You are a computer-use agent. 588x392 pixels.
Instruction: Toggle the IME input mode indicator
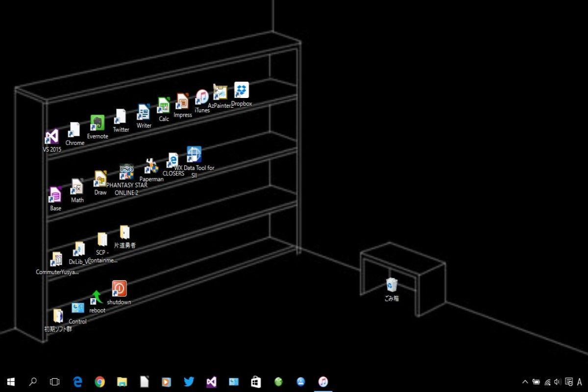[x=580, y=382]
